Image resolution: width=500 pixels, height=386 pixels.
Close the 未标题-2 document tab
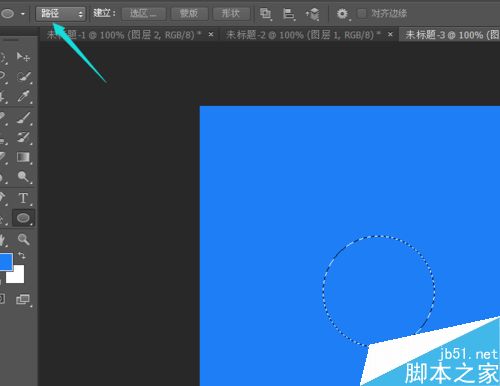(x=390, y=34)
